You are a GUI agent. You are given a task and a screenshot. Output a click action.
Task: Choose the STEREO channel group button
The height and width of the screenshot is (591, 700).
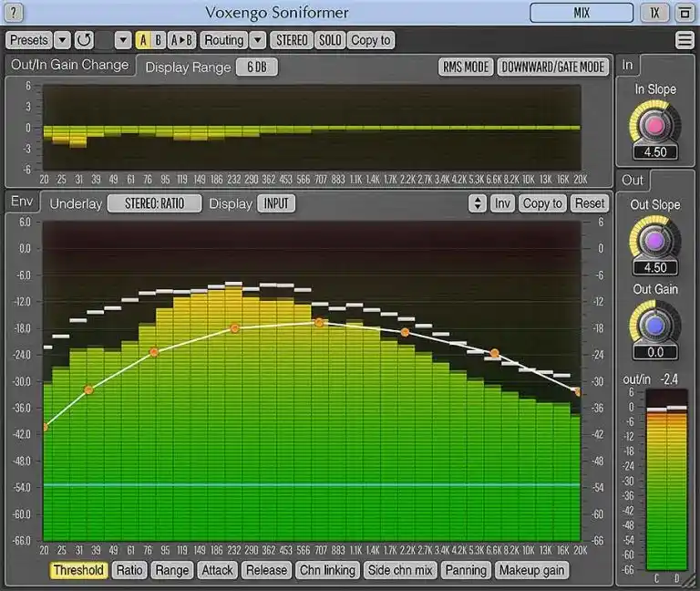292,40
